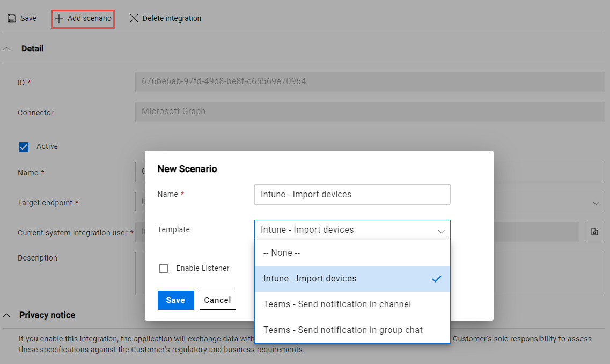Choose Add scenario from the toolbar

[x=82, y=18]
